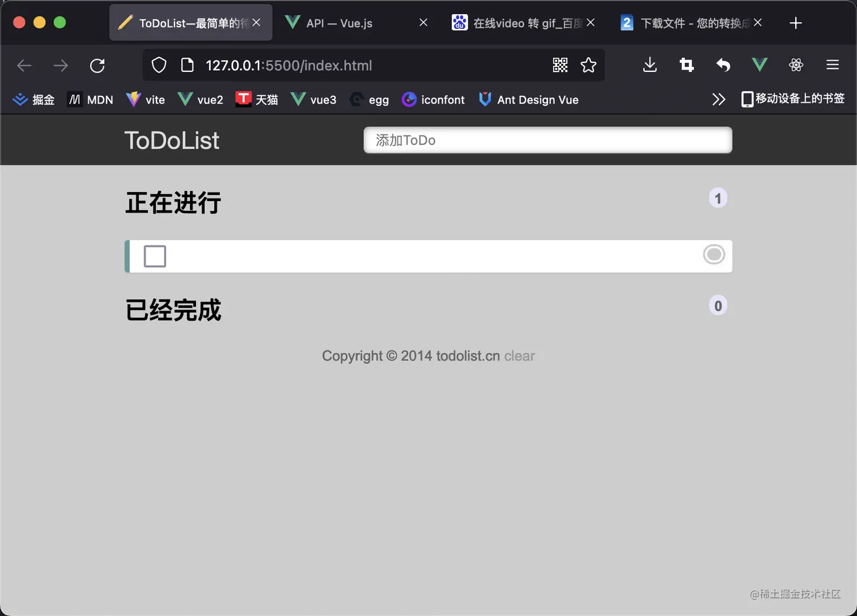Open the Firefox hamburger menu
This screenshot has height=616, width=857.
click(x=832, y=65)
